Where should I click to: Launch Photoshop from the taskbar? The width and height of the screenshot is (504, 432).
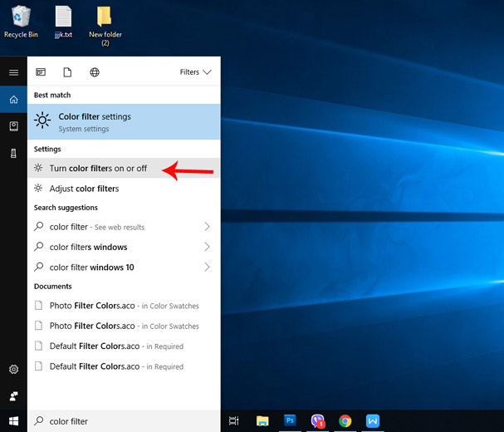(290, 421)
